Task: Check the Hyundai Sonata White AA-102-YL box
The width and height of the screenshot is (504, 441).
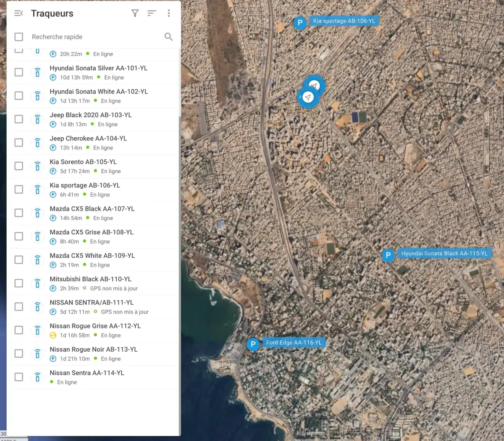Action: click(x=19, y=96)
